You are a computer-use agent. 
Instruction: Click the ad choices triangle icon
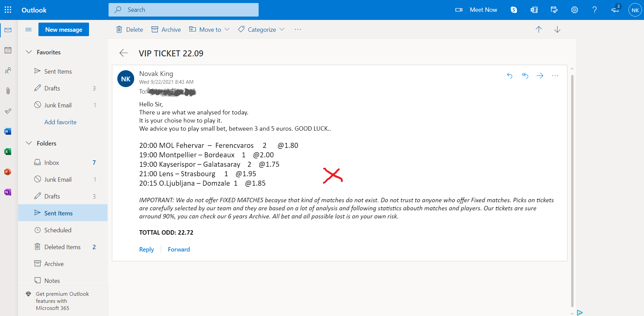(x=580, y=313)
